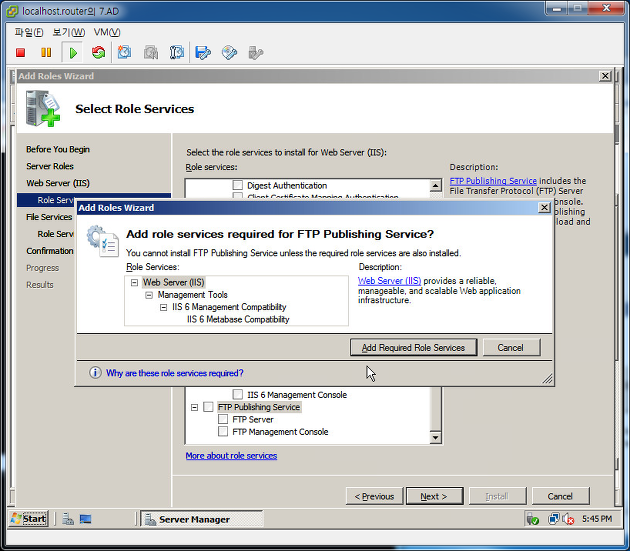Go to the Confirmation step
The width and height of the screenshot is (630, 551).
tap(49, 251)
